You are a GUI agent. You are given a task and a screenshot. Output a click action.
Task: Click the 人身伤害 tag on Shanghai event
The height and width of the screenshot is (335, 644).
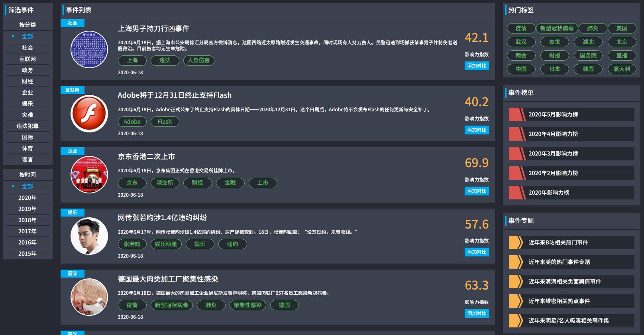tap(198, 60)
